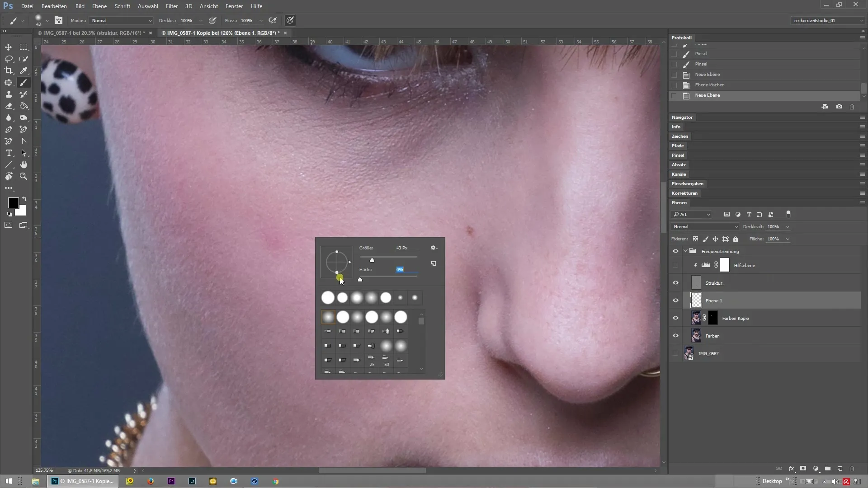Hide the Ebene 1 layer
Image resolution: width=868 pixels, height=488 pixels.
click(x=675, y=300)
